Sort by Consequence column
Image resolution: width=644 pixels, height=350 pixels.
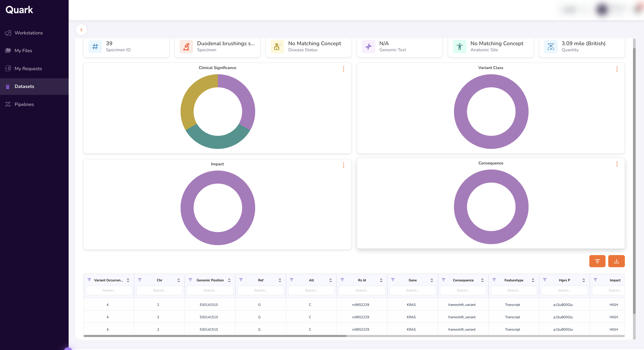[x=482, y=280]
